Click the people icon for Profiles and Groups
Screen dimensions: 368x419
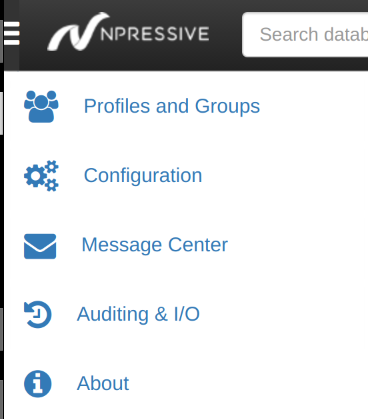(x=41, y=106)
